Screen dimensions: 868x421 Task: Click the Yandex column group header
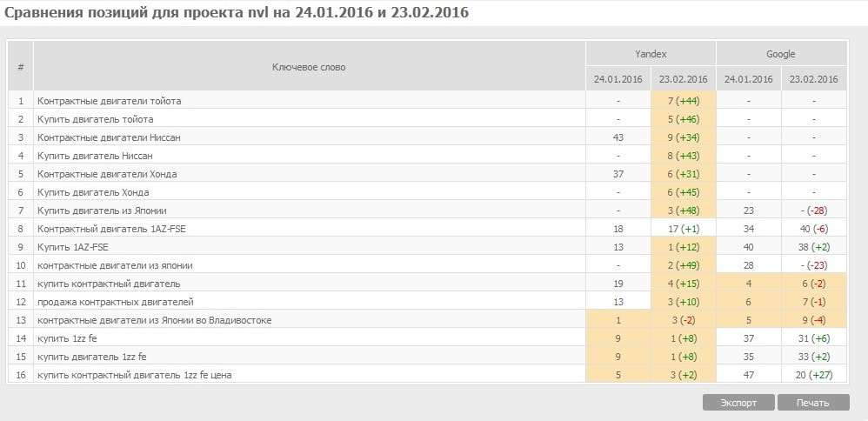point(651,54)
